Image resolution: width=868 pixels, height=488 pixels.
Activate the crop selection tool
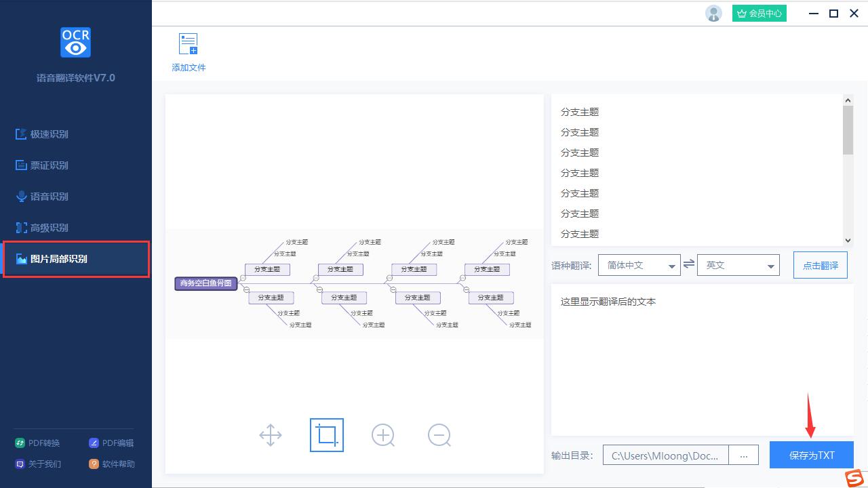click(327, 435)
